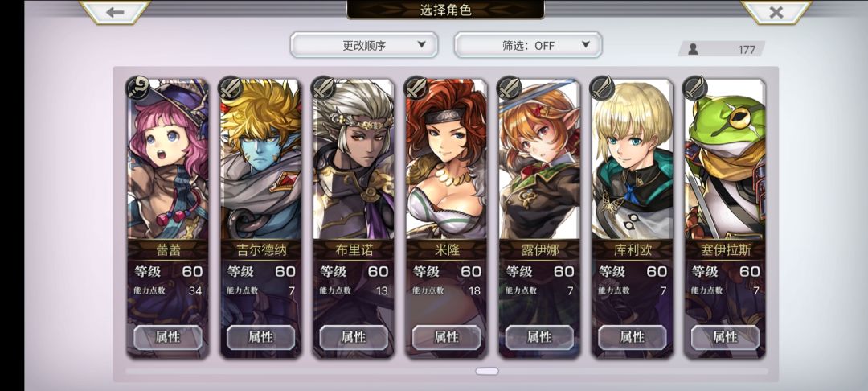
Task: Click the horizontal scrollbar handle below the cards
Action: click(486, 371)
